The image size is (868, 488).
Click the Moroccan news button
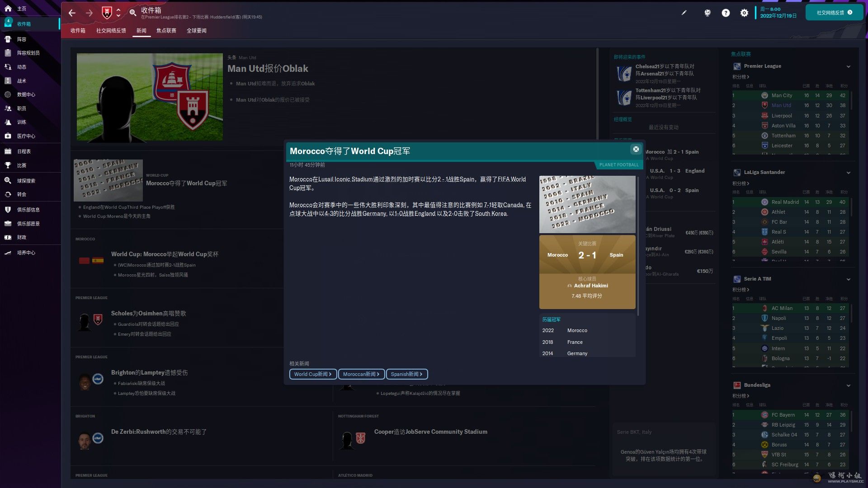(x=361, y=374)
